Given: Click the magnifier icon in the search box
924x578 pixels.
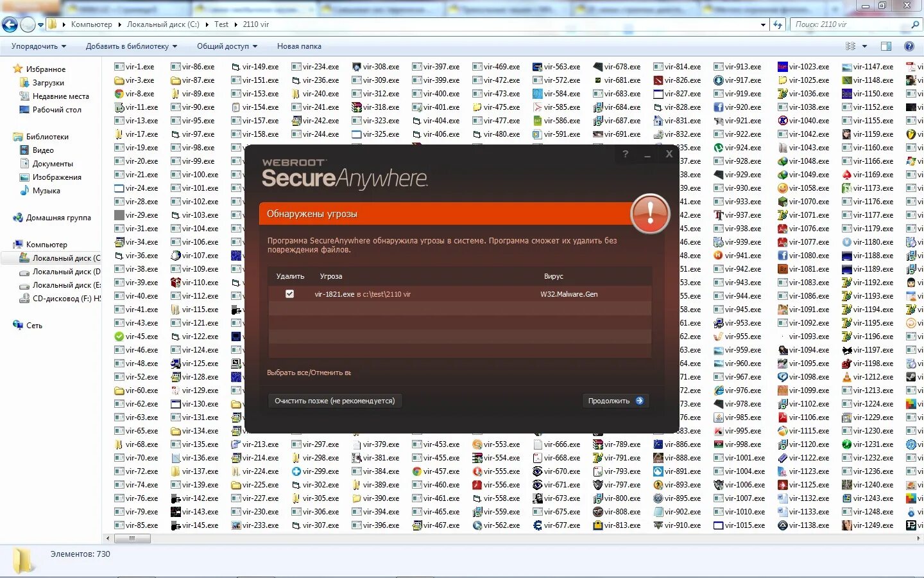Looking at the screenshot, I should 914,24.
